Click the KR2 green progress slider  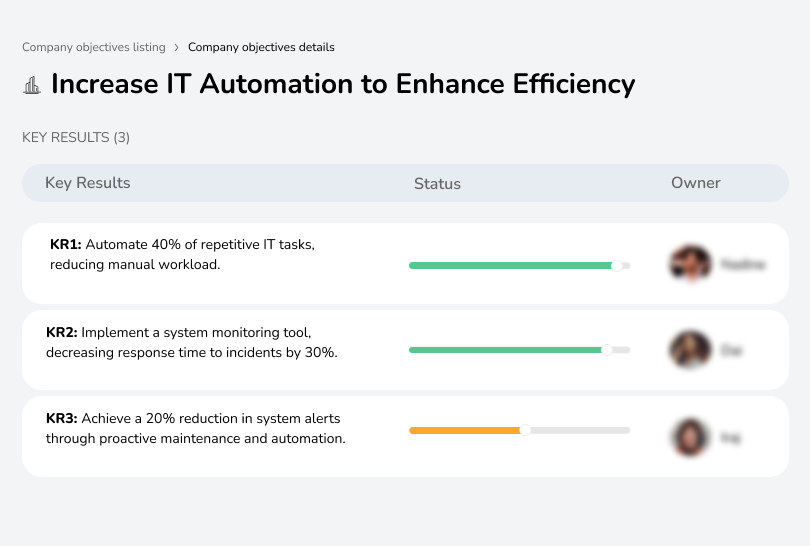(519, 350)
